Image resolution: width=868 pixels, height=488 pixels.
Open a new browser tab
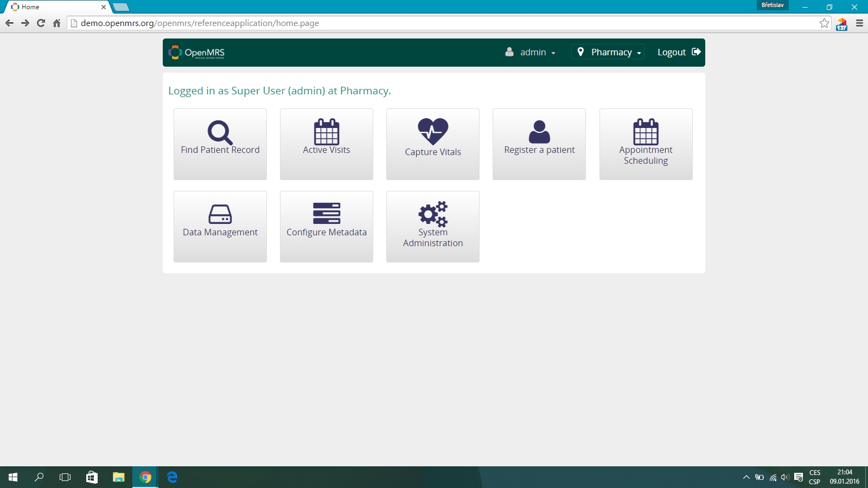click(121, 7)
